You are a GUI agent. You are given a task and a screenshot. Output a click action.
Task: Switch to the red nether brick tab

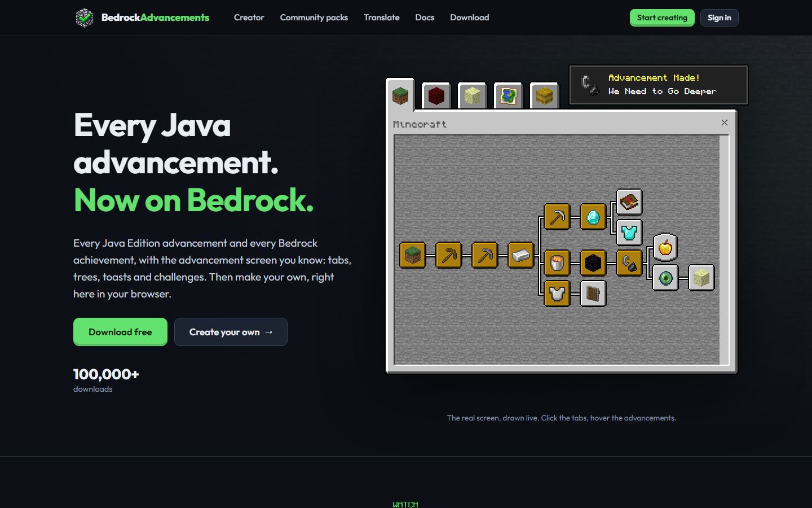point(436,96)
